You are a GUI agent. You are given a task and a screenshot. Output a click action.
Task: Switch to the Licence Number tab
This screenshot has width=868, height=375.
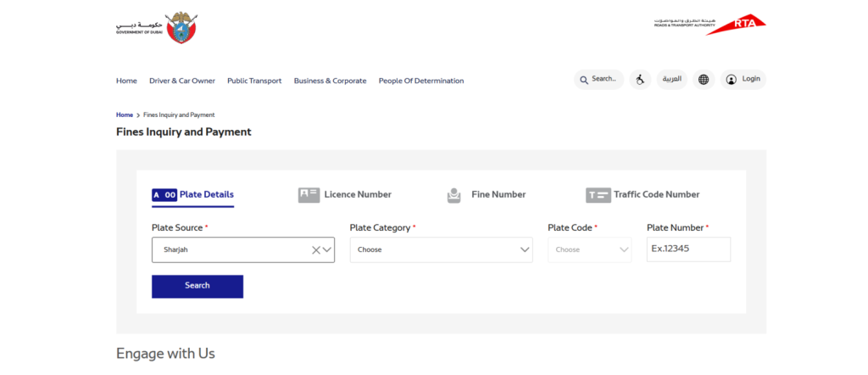pos(345,195)
